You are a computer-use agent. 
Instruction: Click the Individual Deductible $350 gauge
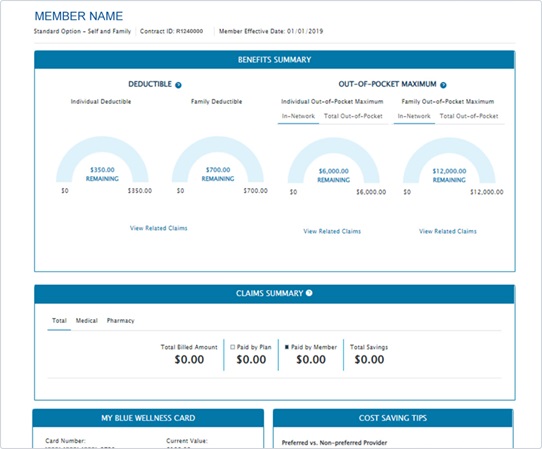[102, 160]
